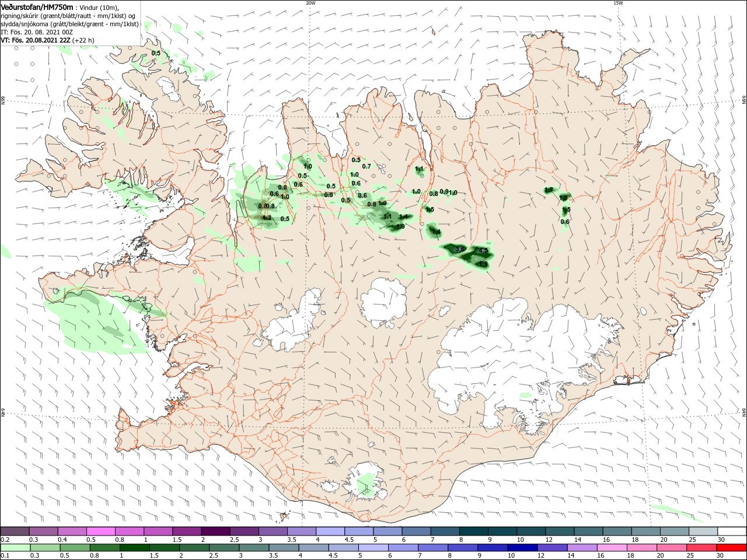Pick the light pink 16 swatch in the rain scale

[612, 548]
